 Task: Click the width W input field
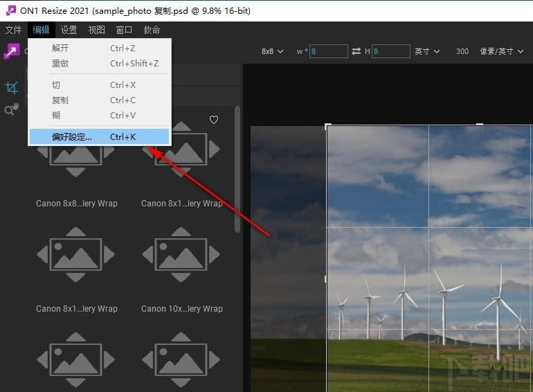coord(328,51)
